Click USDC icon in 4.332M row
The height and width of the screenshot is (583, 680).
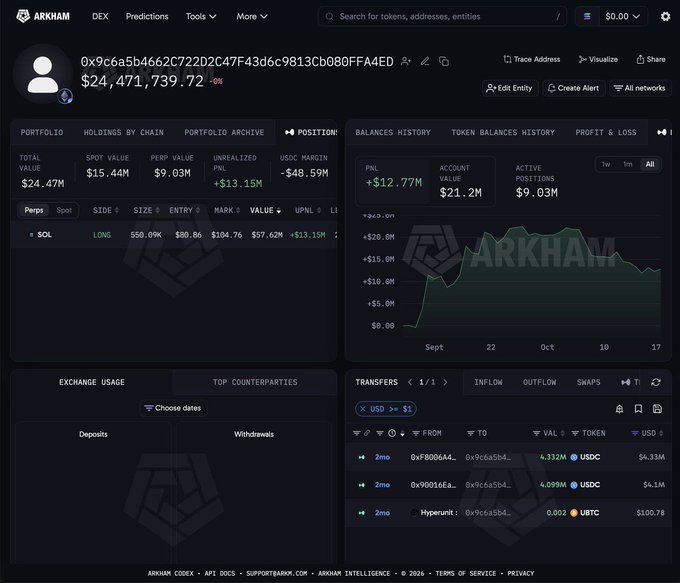click(574, 457)
